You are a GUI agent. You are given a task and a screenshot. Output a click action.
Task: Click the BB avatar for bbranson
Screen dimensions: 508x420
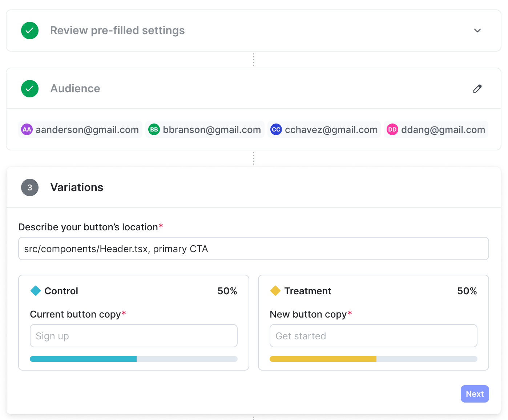(x=154, y=129)
